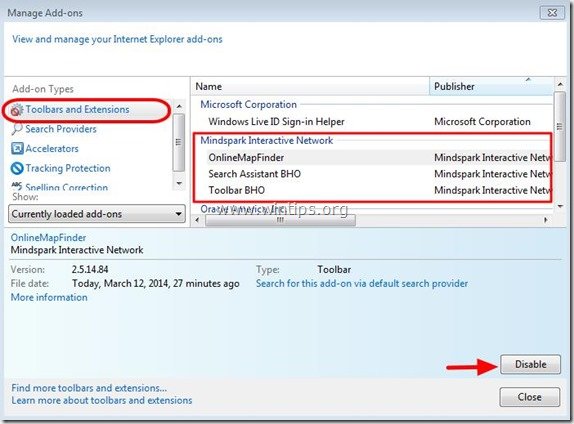This screenshot has height=424, width=574.
Task: Click add-on list vertical scroll up arrow
Action: (560, 85)
